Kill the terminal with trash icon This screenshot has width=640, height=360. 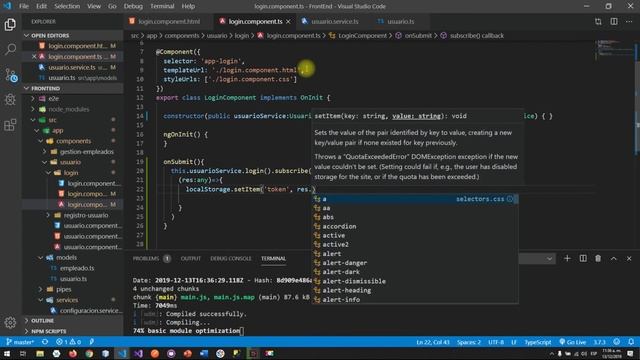click(598, 258)
